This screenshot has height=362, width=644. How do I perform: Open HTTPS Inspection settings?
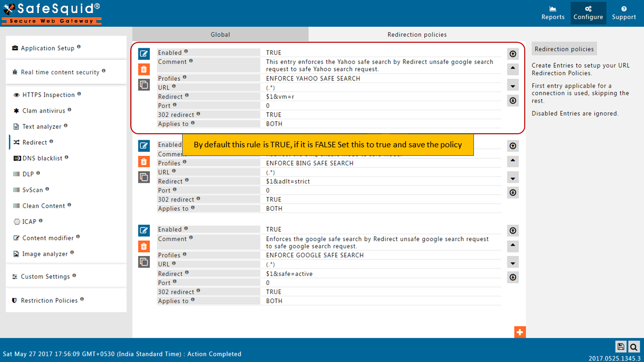[48, 95]
